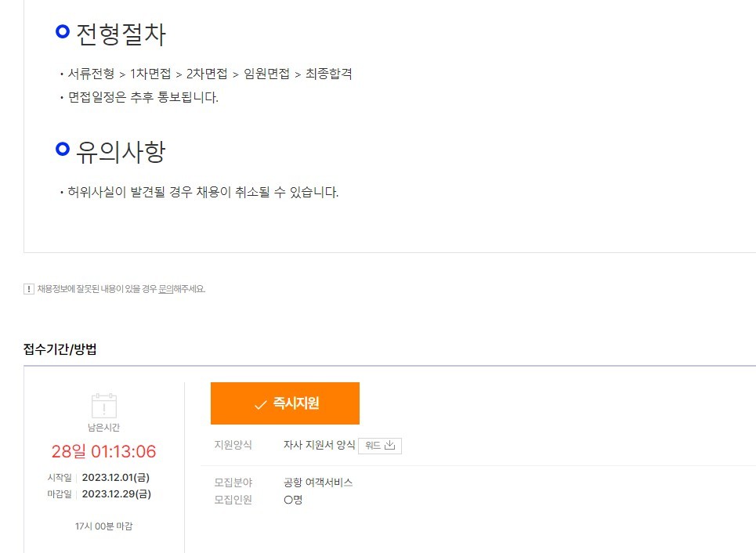Click the calendar icon above 남은시간

click(104, 406)
